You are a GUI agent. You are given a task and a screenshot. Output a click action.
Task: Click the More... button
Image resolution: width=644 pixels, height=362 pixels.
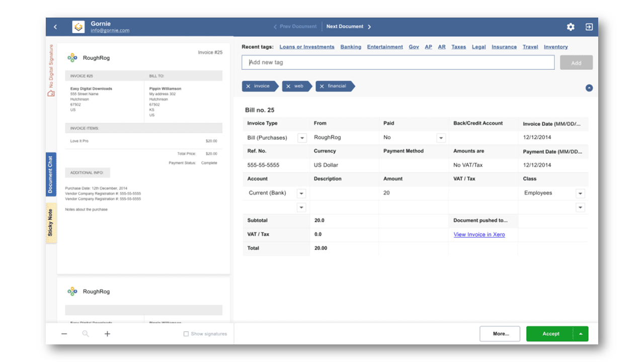point(501,334)
